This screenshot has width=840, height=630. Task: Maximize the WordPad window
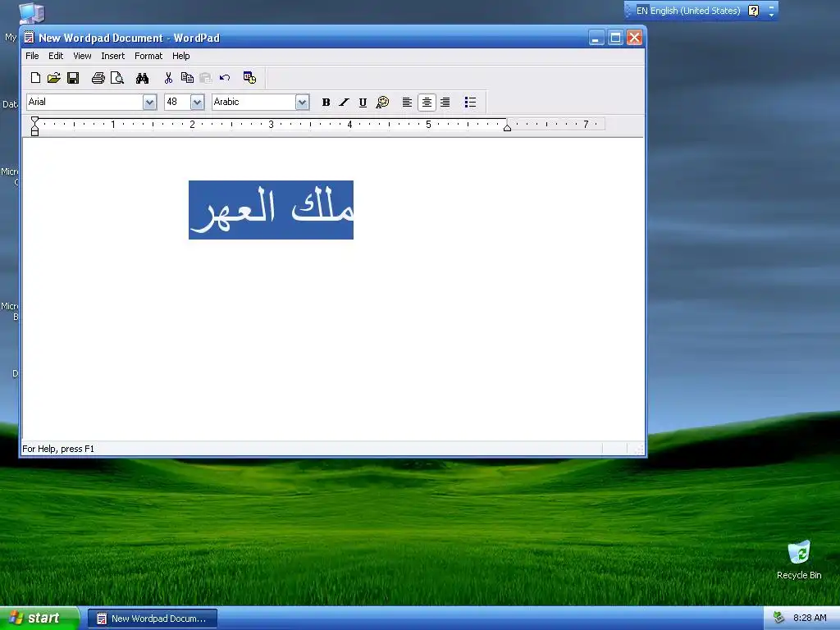[615, 38]
